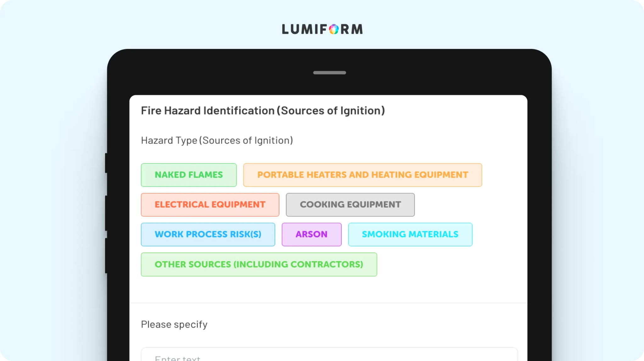
Task: Click the top side button on tablet
Action: (106, 163)
